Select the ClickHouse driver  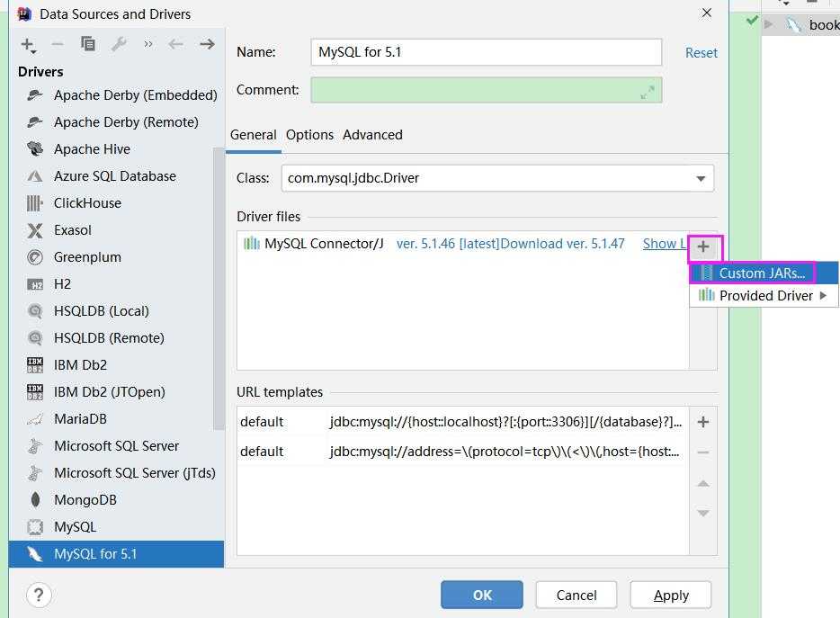coord(116,203)
